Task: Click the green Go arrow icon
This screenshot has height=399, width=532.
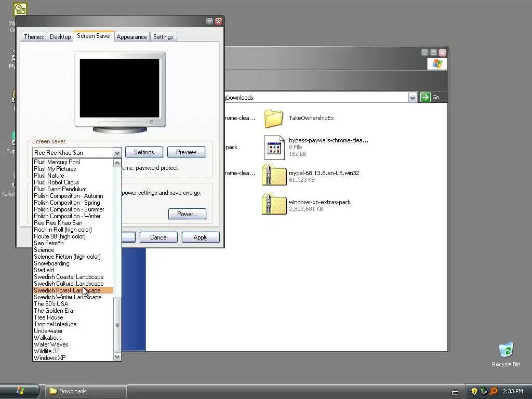Action: [425, 97]
